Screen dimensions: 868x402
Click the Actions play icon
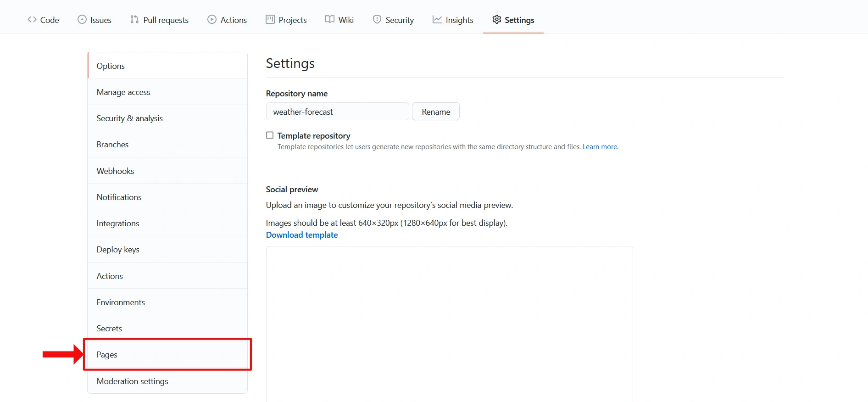(x=212, y=19)
